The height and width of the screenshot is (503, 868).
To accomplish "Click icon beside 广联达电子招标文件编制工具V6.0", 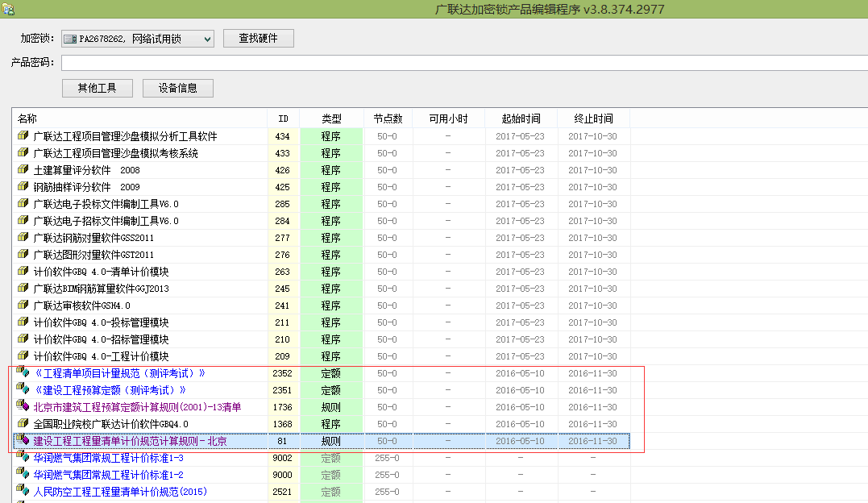I will 23,220.
